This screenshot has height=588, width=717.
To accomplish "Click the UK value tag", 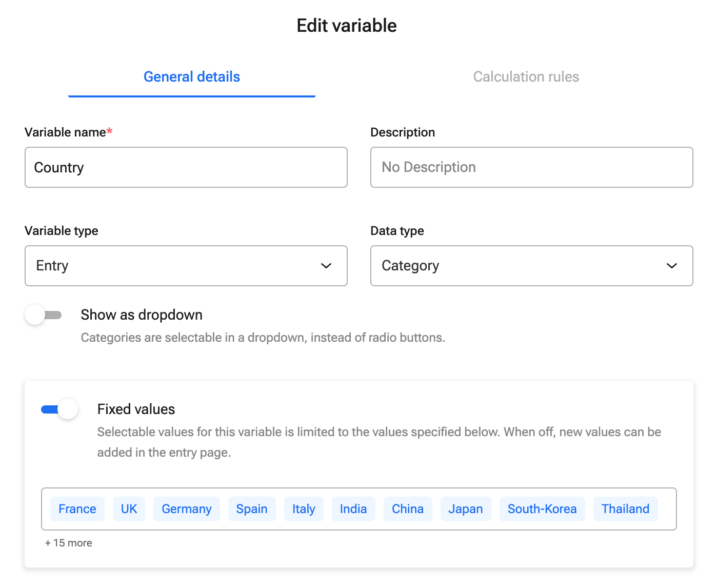I will [129, 509].
